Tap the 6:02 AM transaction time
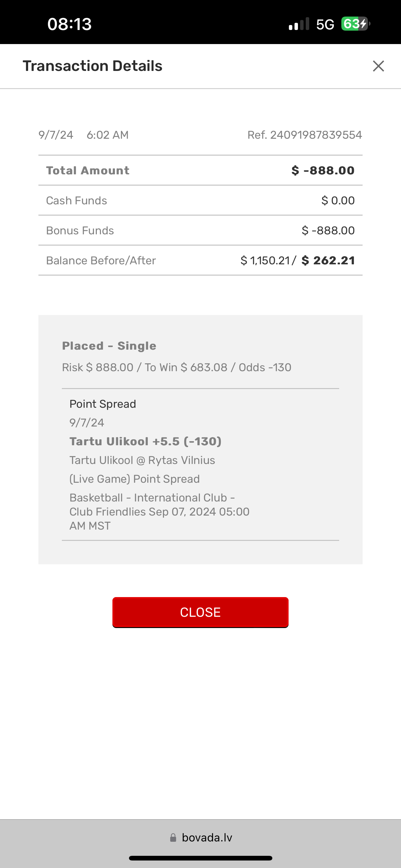 (x=107, y=135)
